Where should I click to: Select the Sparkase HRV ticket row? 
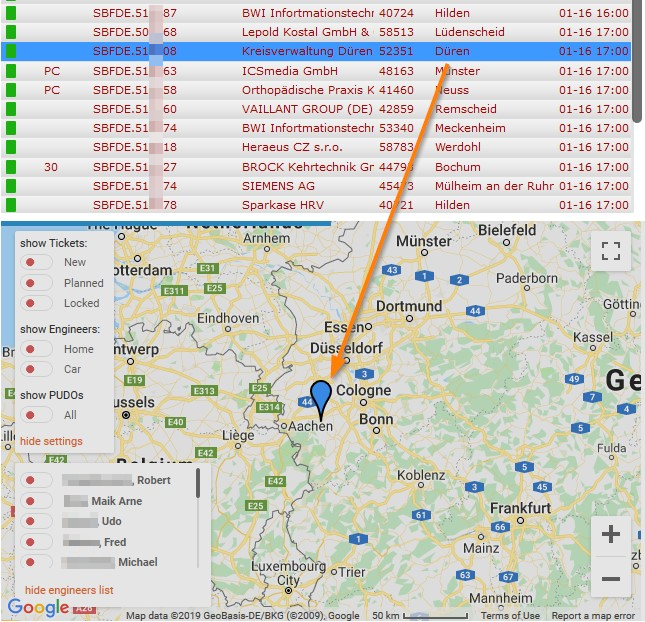tap(316, 205)
